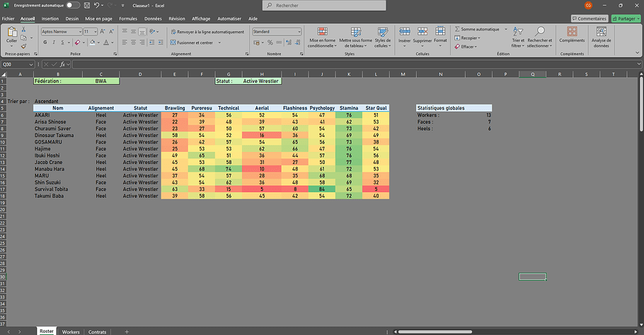Toggle italic formatting with I button
Screen dimensions: 644x335
coord(54,42)
